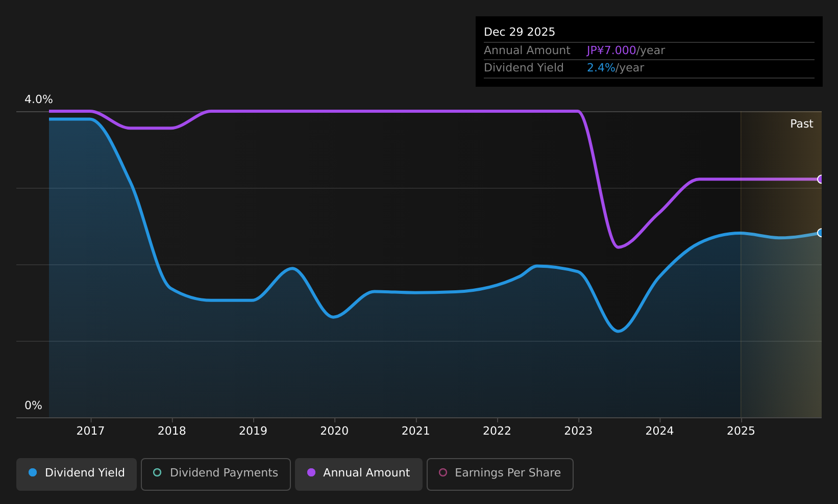Click the tooltip's Dividend Yield label

pos(524,68)
